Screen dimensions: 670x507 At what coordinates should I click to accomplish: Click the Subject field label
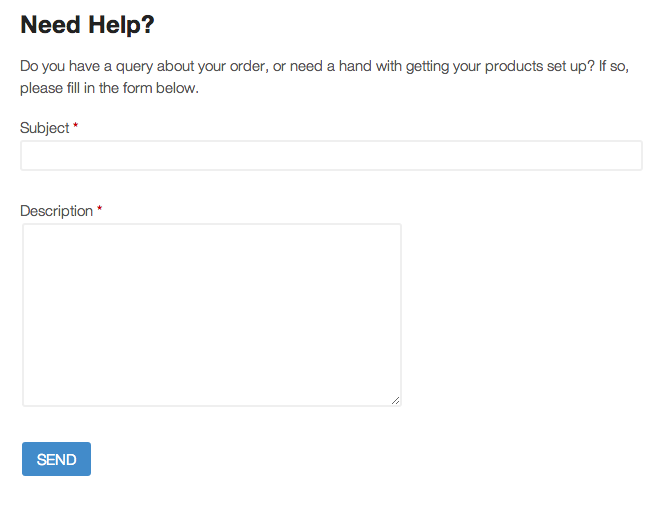click(45, 128)
